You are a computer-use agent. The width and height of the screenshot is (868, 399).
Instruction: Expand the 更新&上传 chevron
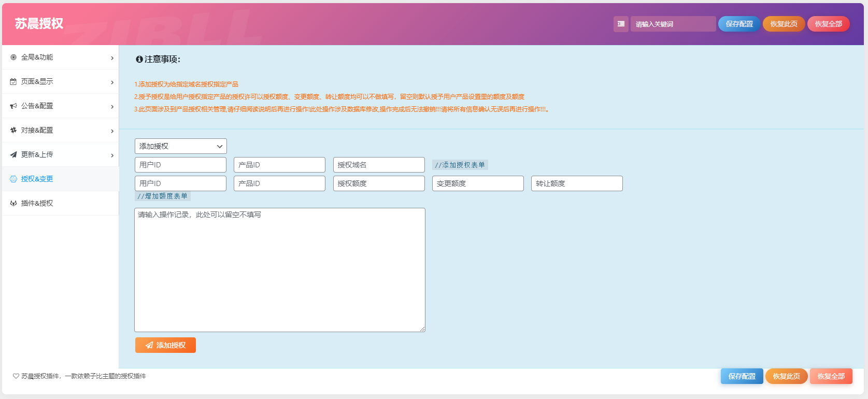tap(112, 155)
